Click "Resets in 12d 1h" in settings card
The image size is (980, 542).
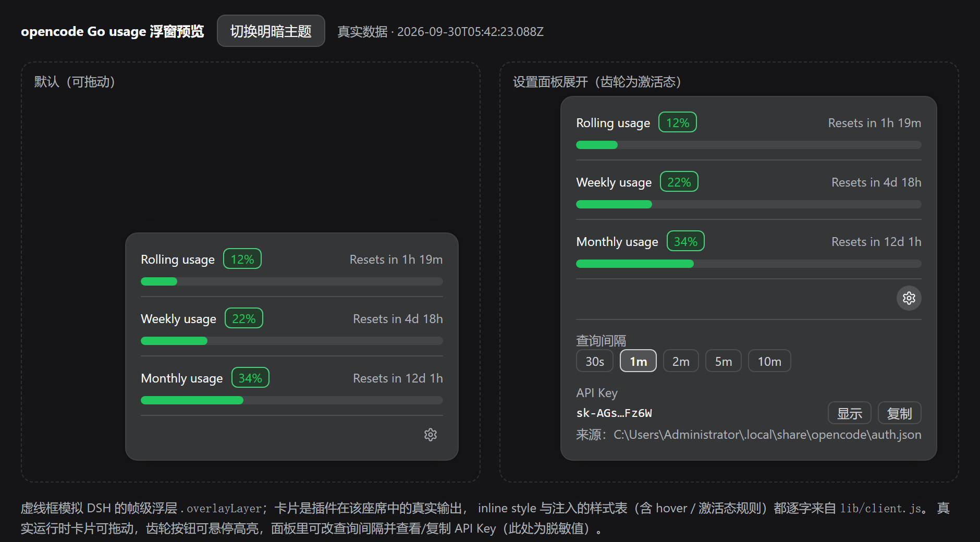coord(876,242)
